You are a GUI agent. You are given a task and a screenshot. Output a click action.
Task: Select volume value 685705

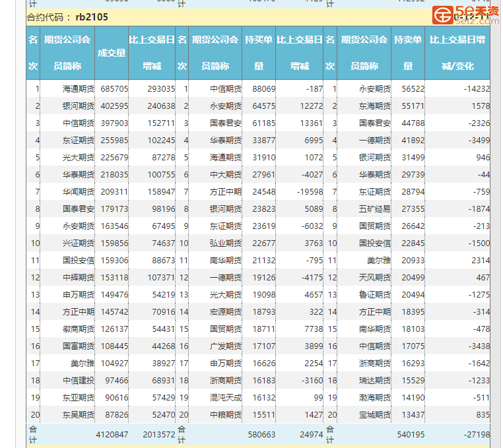point(114,89)
